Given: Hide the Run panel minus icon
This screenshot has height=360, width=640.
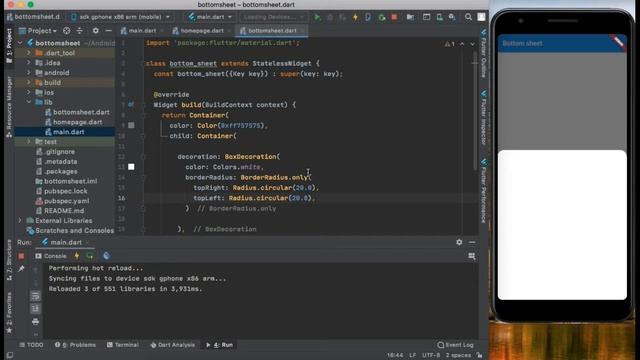Looking at the screenshot, I should [x=472, y=242].
